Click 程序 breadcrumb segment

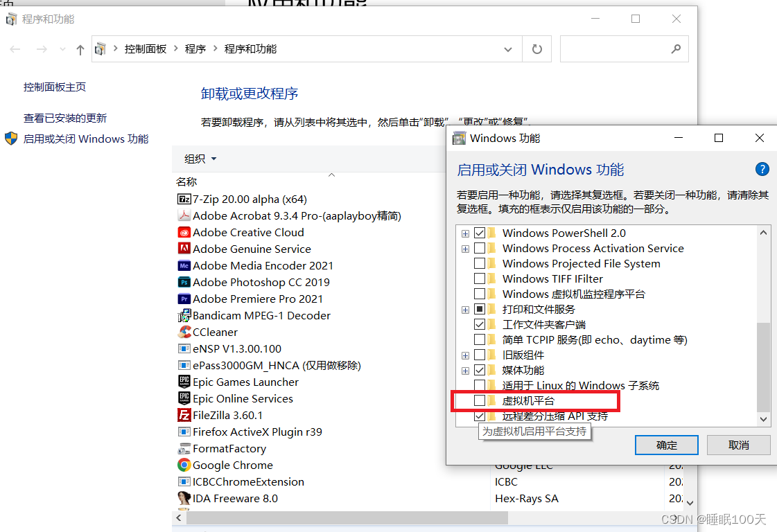(195, 48)
